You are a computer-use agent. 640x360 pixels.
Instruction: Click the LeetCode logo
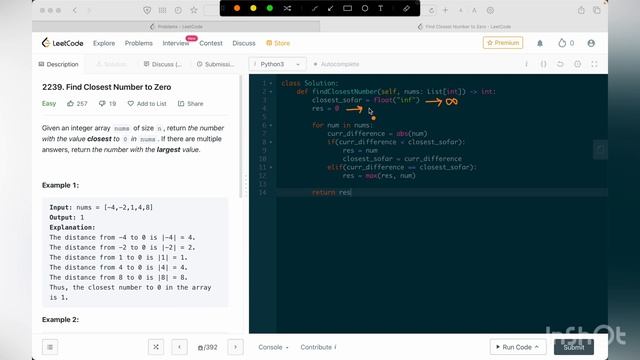click(62, 43)
